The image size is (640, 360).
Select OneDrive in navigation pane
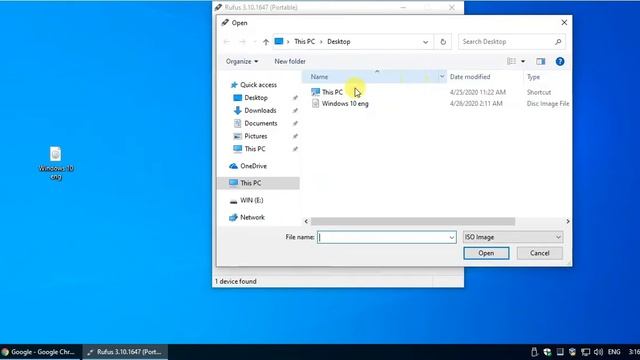[253, 166]
